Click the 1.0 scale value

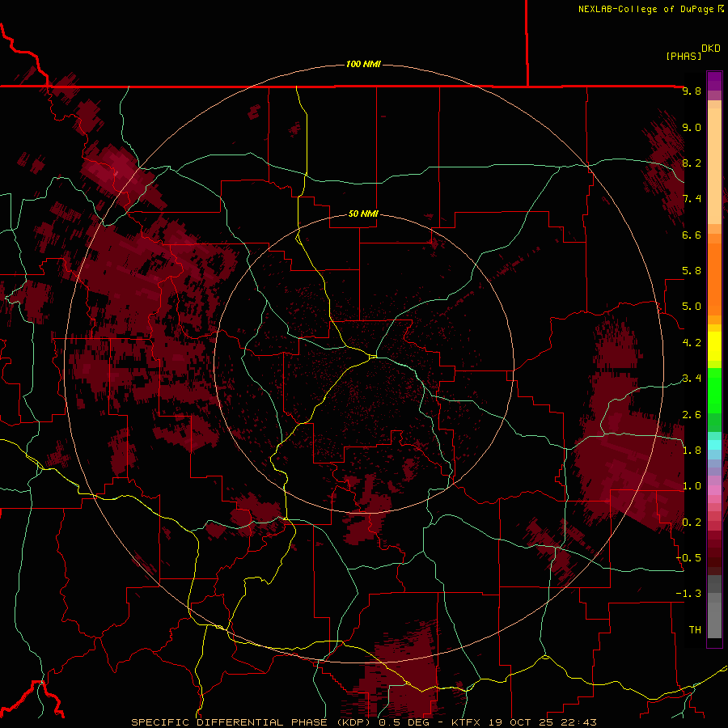point(692,486)
